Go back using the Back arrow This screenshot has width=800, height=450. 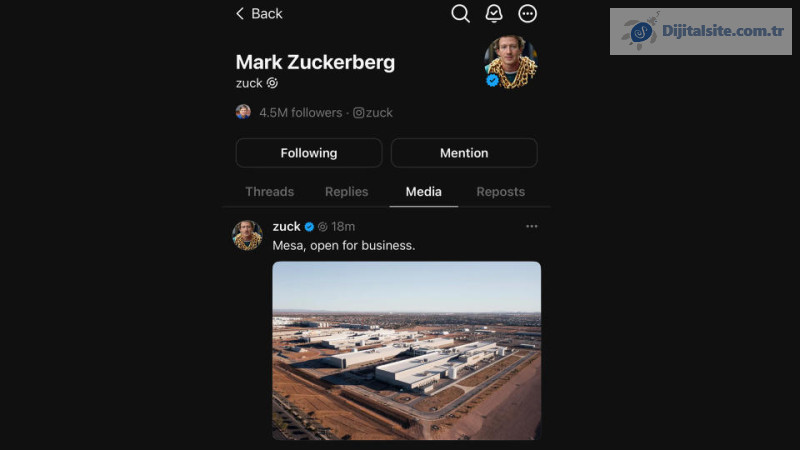258,13
